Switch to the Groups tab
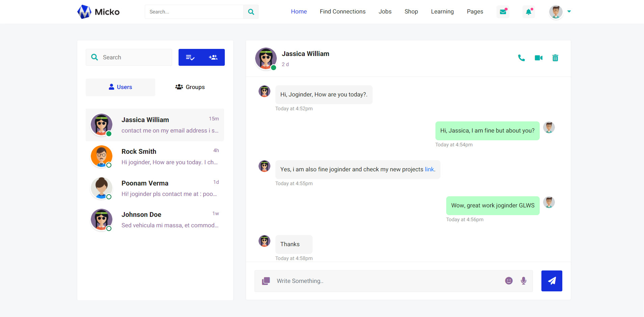The width and height of the screenshot is (644, 317). (x=190, y=87)
